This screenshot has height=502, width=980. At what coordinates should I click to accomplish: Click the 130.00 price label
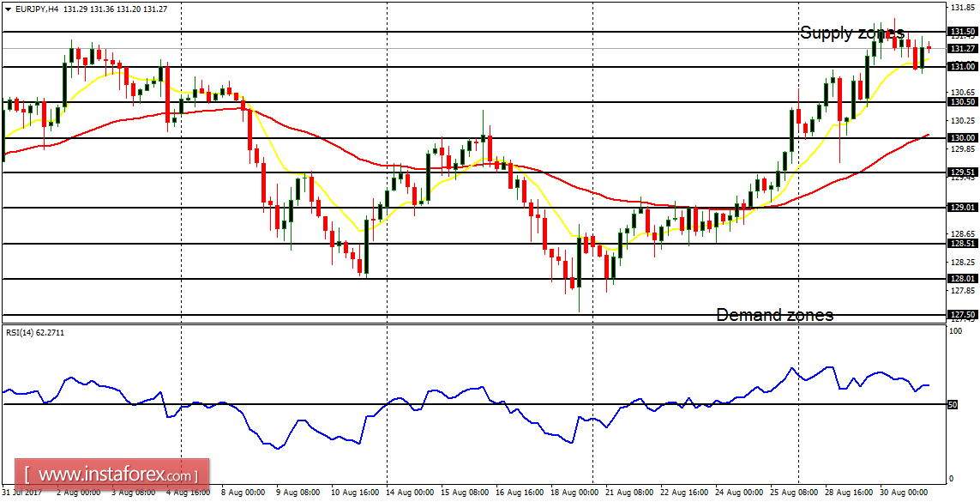point(964,137)
